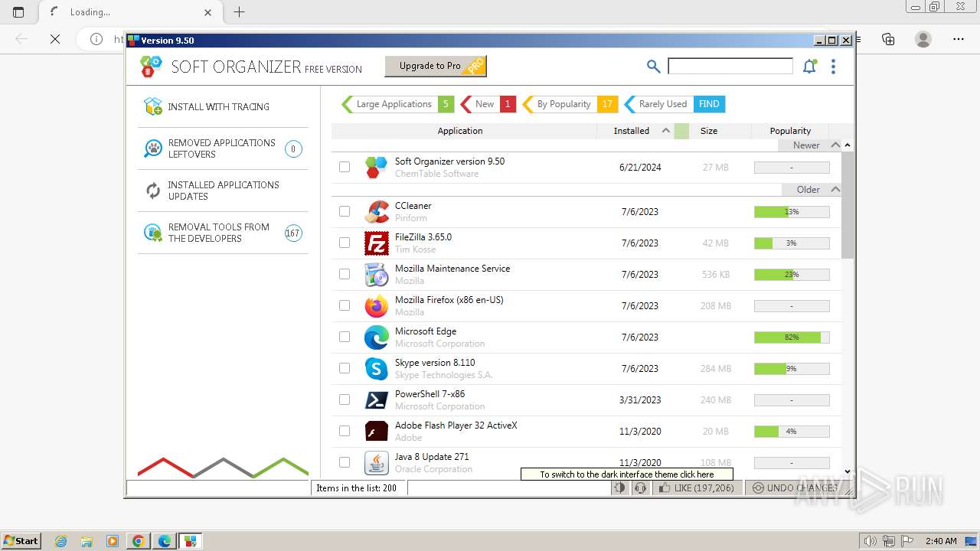Open Removal Tools from the Developers
This screenshot has height=551, width=980.
click(x=223, y=233)
